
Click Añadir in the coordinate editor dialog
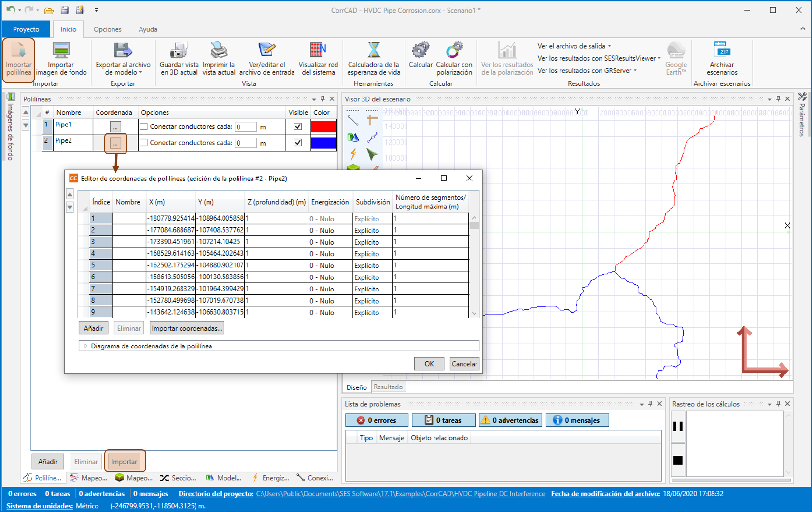pyautogui.click(x=93, y=328)
